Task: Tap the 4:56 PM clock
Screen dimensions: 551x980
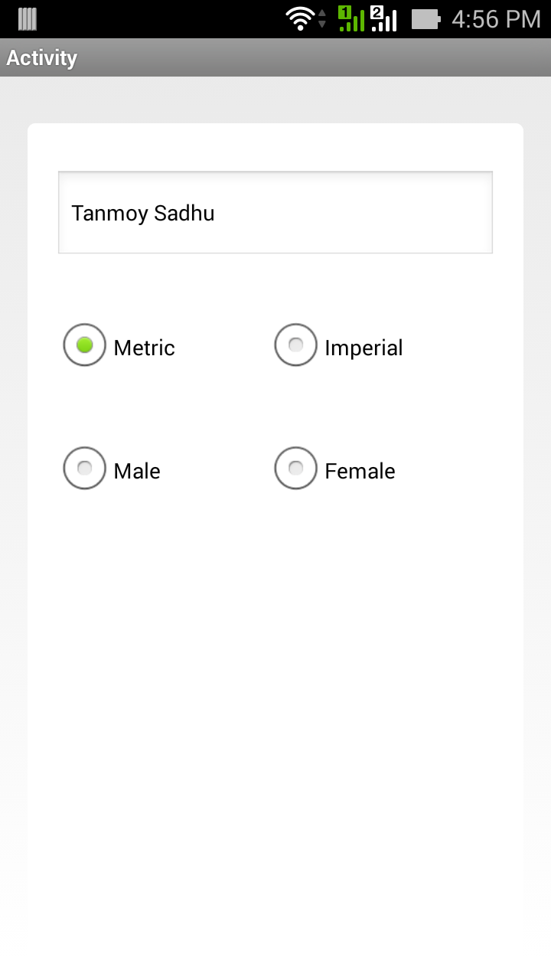Action: [496, 19]
